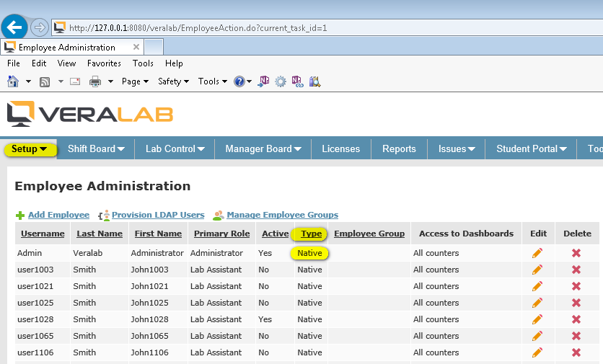Open the Home icon dropdown arrow
The width and height of the screenshot is (603, 364).
pyautogui.click(x=28, y=81)
